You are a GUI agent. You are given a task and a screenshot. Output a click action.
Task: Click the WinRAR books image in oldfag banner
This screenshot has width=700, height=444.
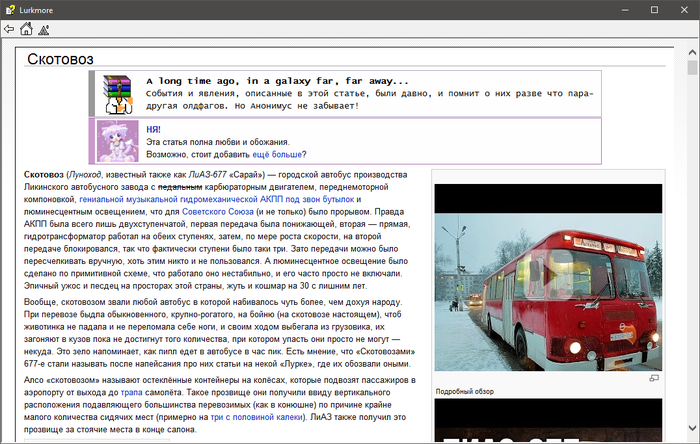pyautogui.click(x=117, y=93)
